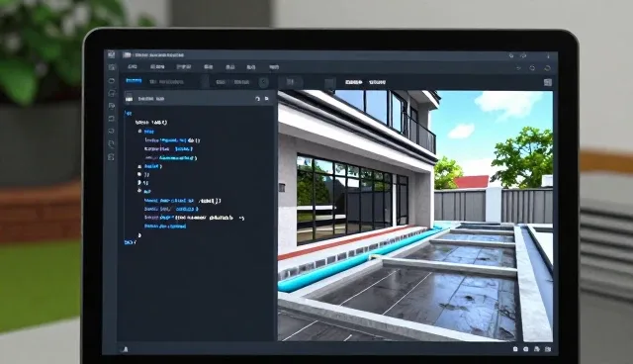This screenshot has width=633, height=364.
Task: Select the seventh icon in the left sidebar
Action: tap(112, 144)
